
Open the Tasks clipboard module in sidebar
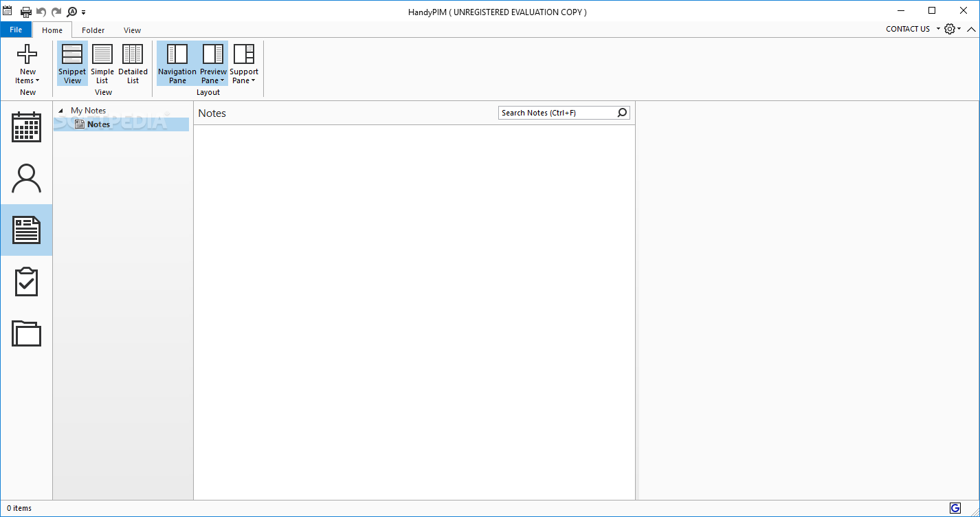(26, 282)
